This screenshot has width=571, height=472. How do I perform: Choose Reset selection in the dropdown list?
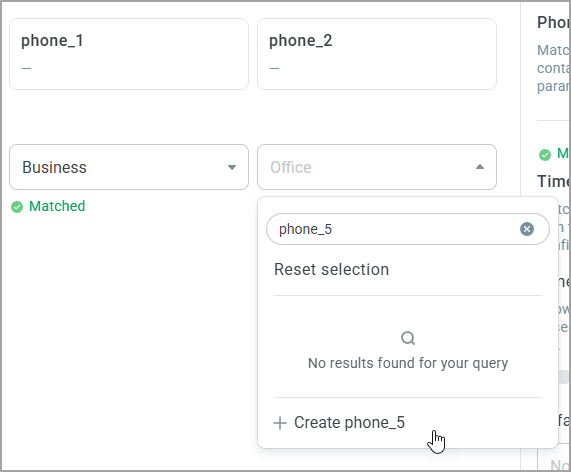[x=331, y=270]
